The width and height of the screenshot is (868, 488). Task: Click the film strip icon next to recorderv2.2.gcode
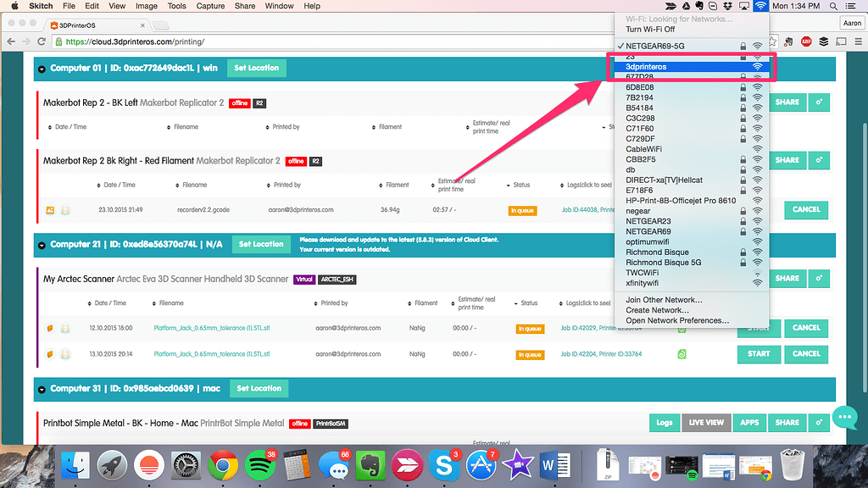pyautogui.click(x=65, y=210)
